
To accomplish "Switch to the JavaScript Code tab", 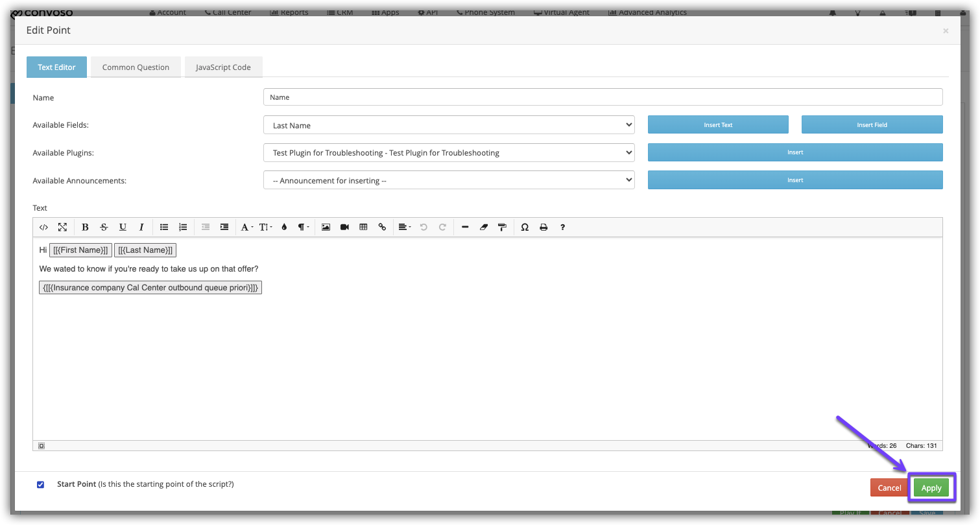I will click(223, 67).
